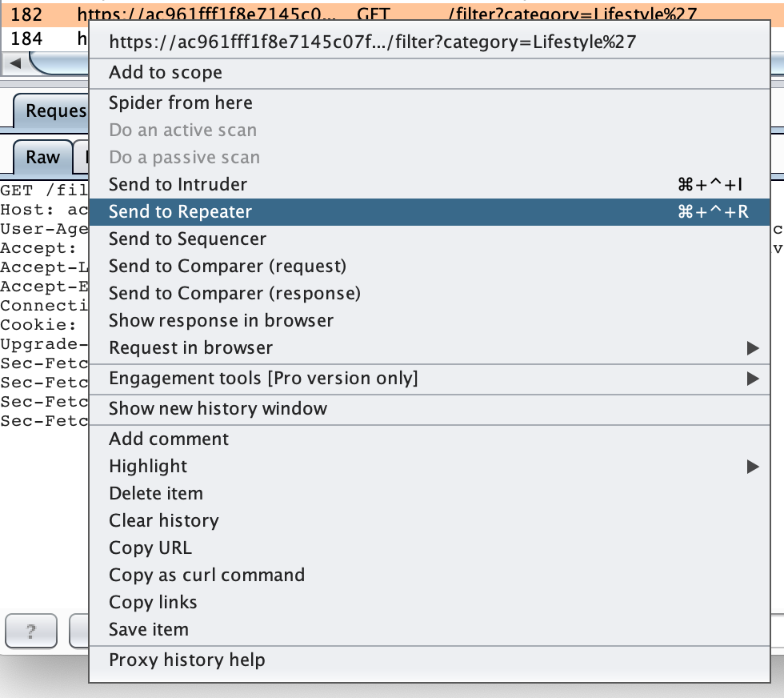Image resolution: width=784 pixels, height=698 pixels.
Task: Select Copy as curl command
Action: click(429, 575)
